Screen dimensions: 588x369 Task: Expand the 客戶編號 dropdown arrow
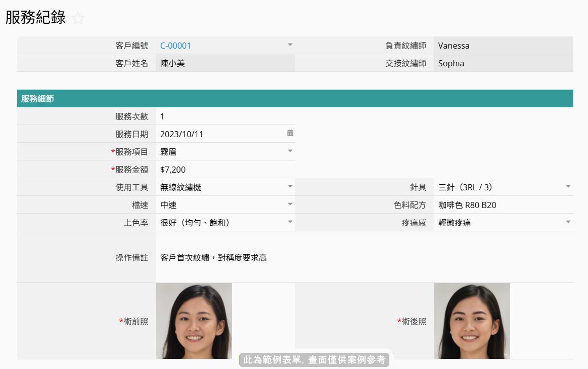(290, 45)
